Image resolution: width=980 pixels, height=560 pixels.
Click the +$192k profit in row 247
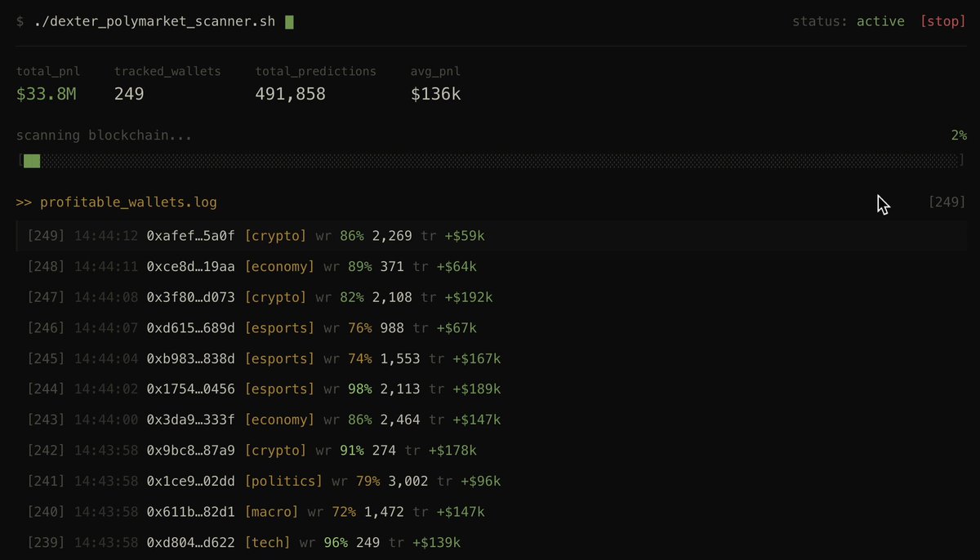[x=469, y=297]
